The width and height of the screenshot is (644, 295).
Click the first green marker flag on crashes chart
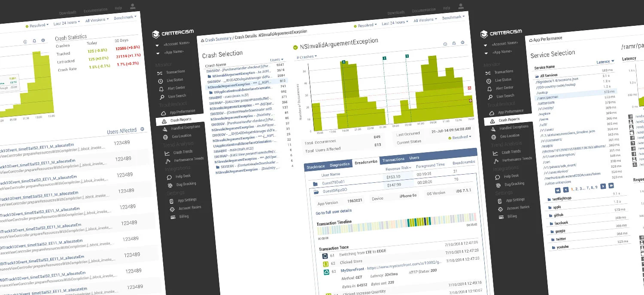coord(343,62)
